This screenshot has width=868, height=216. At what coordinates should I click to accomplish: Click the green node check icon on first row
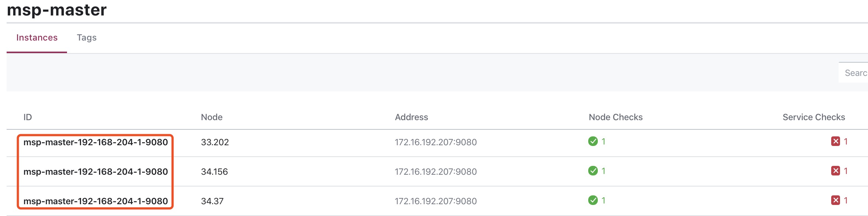(593, 142)
